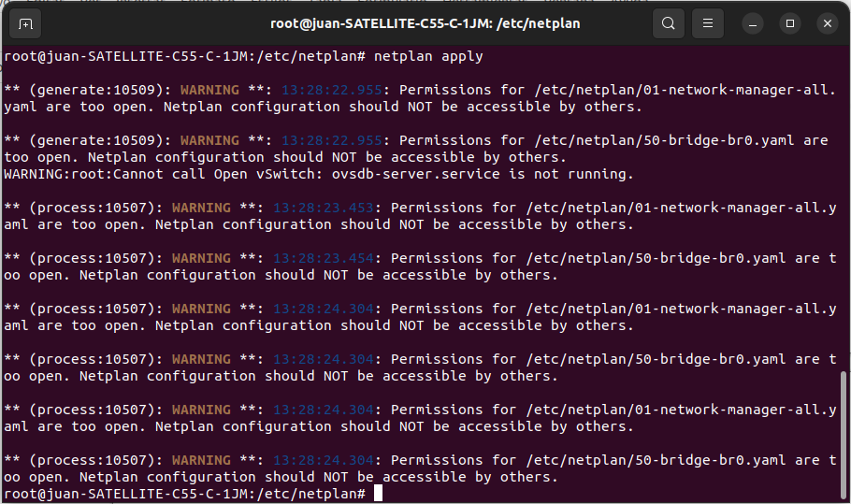Click the first orange WARNING label
The image size is (851, 504).
point(209,90)
